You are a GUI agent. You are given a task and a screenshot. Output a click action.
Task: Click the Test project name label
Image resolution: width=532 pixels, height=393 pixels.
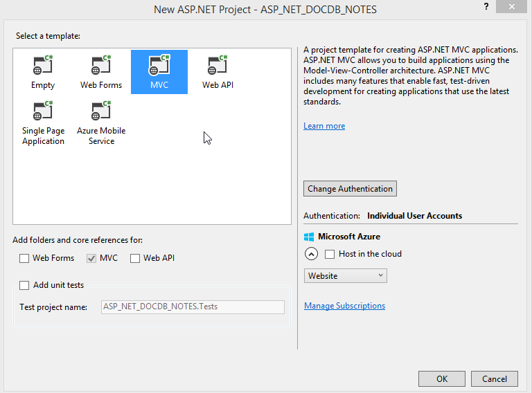tap(53, 307)
